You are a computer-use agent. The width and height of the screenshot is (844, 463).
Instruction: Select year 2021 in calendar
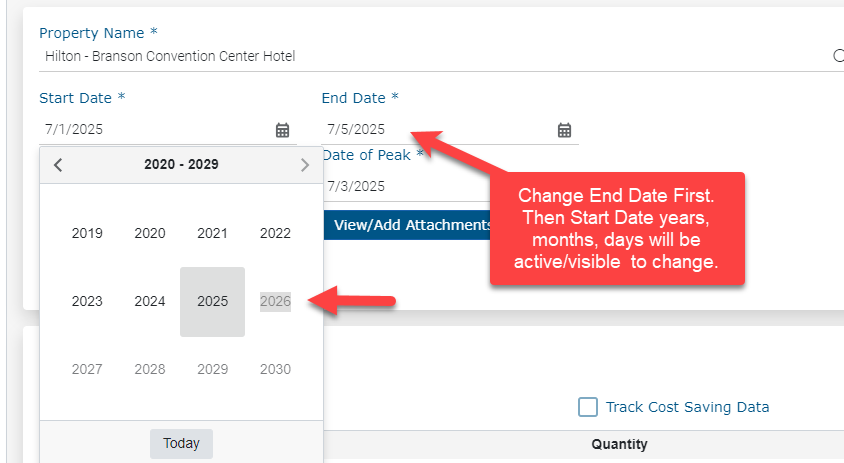coord(212,233)
